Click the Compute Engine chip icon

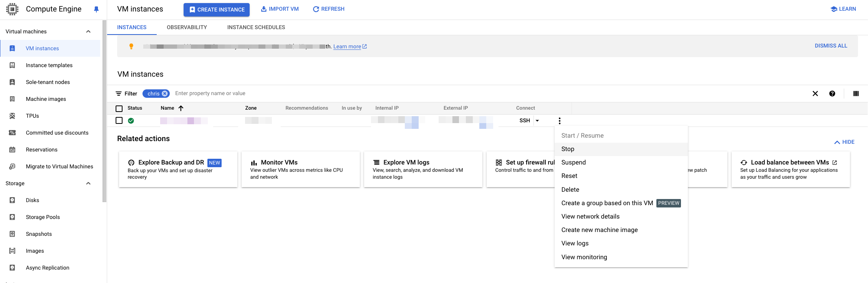click(12, 9)
